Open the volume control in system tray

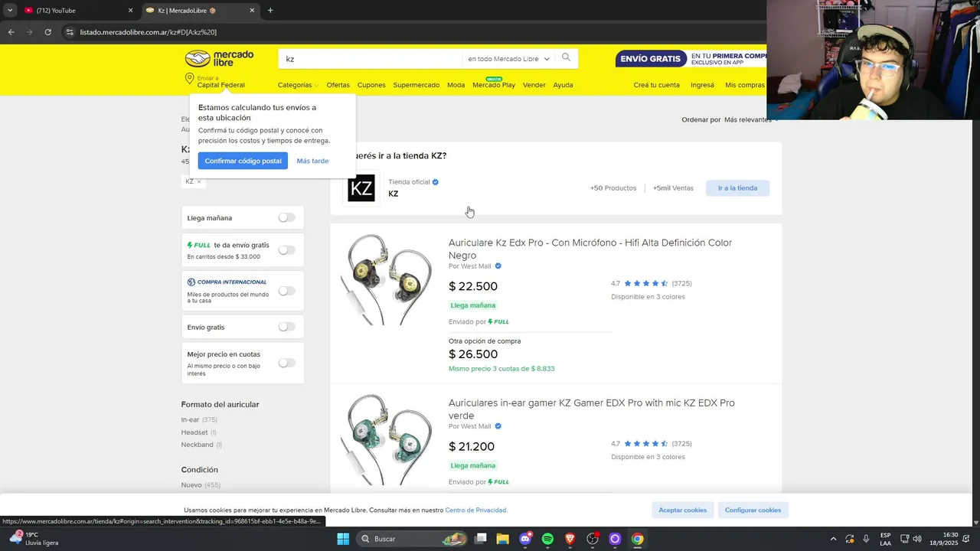(x=917, y=539)
